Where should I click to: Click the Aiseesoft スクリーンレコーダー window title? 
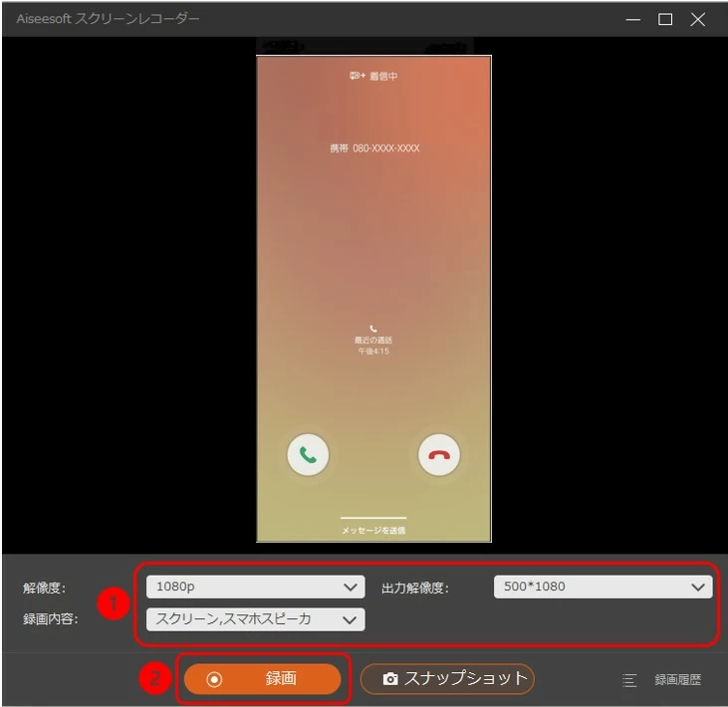point(108,19)
